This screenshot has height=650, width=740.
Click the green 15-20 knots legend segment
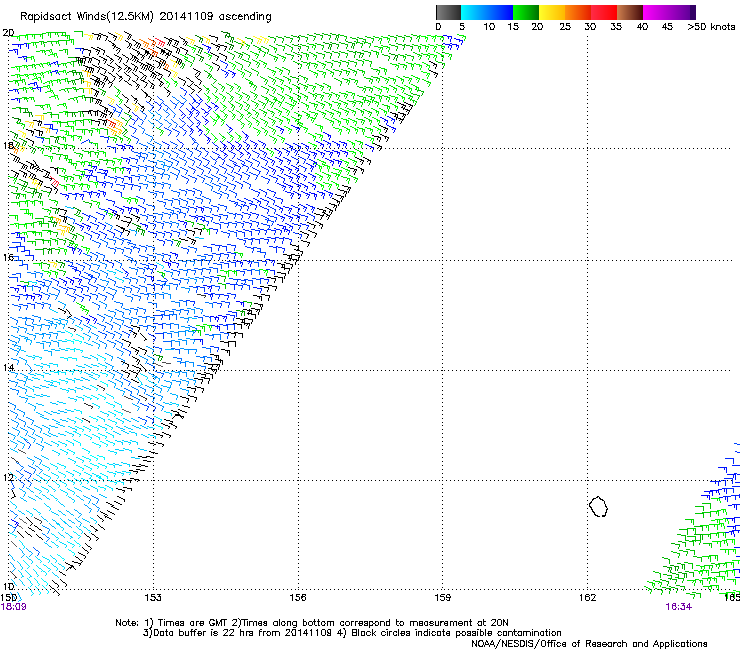(526, 12)
